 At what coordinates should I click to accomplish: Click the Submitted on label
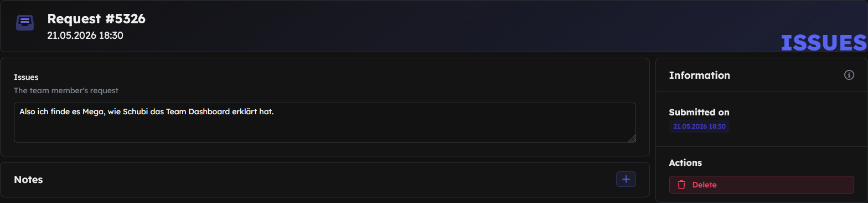tap(699, 112)
